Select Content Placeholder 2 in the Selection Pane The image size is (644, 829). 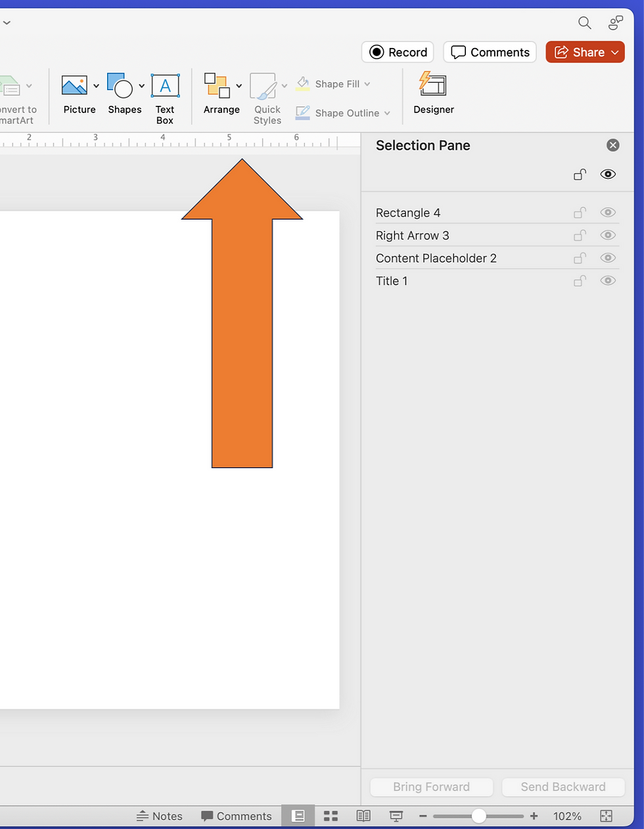436,258
